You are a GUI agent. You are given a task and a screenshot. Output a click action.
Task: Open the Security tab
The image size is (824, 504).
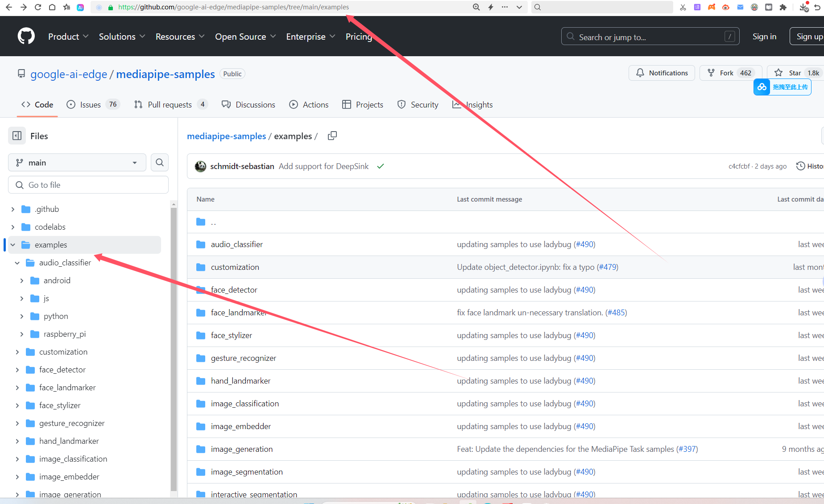[418, 104]
